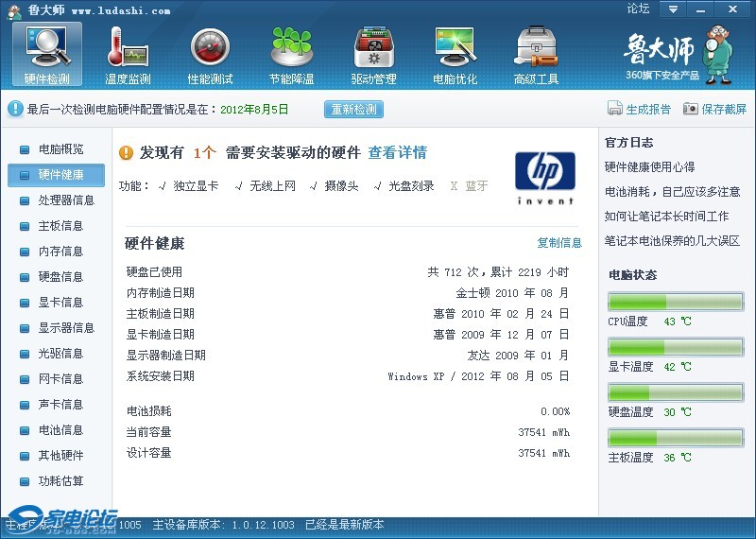Click the orange warning icon beside 发现有
Viewport: 756px width, 539px height.
(x=126, y=152)
